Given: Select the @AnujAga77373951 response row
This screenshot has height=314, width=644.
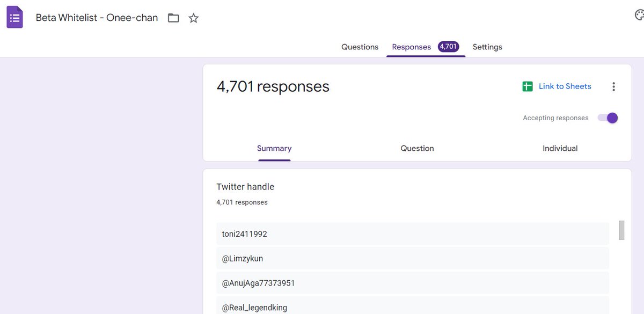Looking at the screenshot, I should tap(413, 283).
